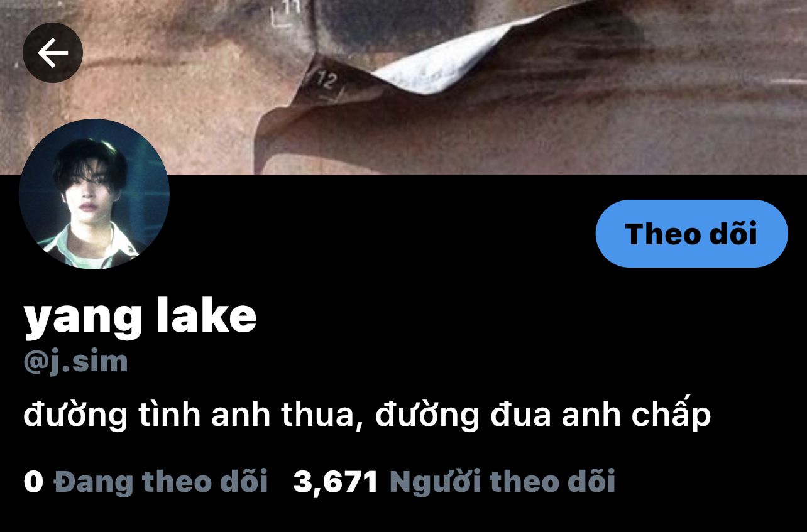Follow the account with Theo dõi button
The image size is (807, 532).
[x=691, y=234]
